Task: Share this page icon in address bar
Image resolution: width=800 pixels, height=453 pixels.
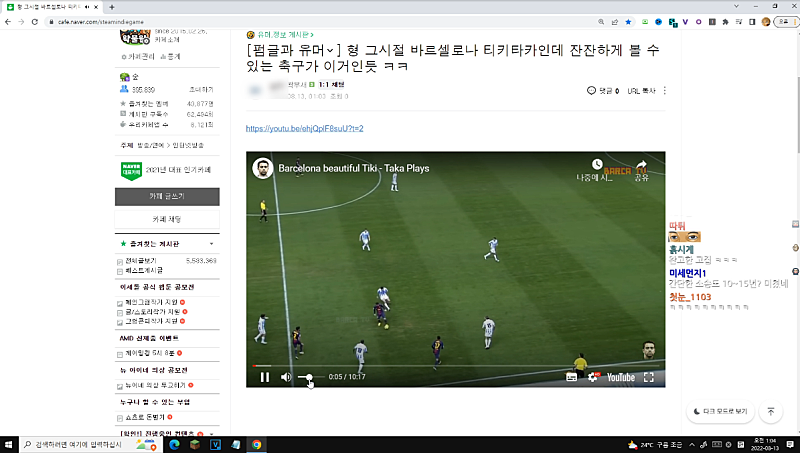Action: [615, 22]
